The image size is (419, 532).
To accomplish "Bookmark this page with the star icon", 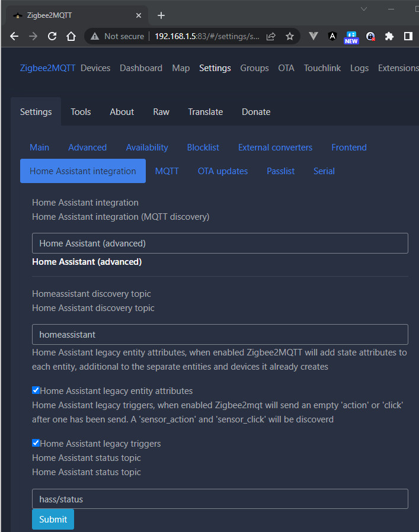I will [x=290, y=36].
